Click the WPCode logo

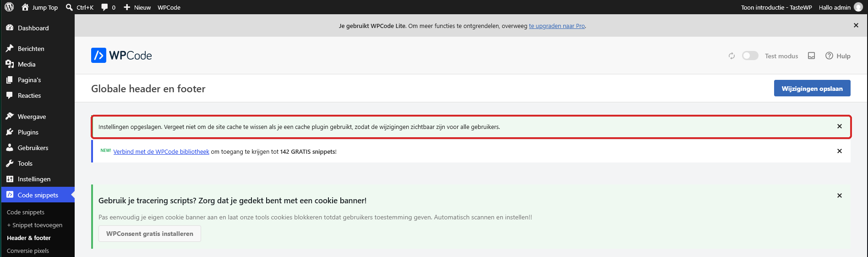pyautogui.click(x=121, y=56)
